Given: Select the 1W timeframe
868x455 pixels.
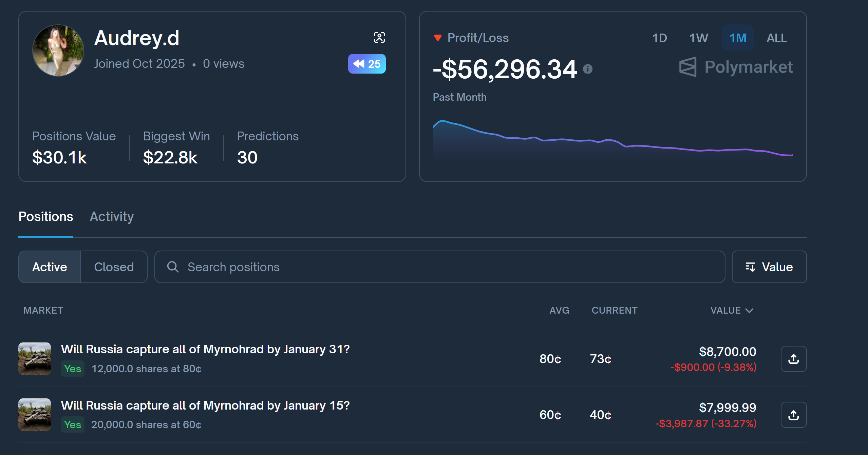Looking at the screenshot, I should click(x=698, y=38).
